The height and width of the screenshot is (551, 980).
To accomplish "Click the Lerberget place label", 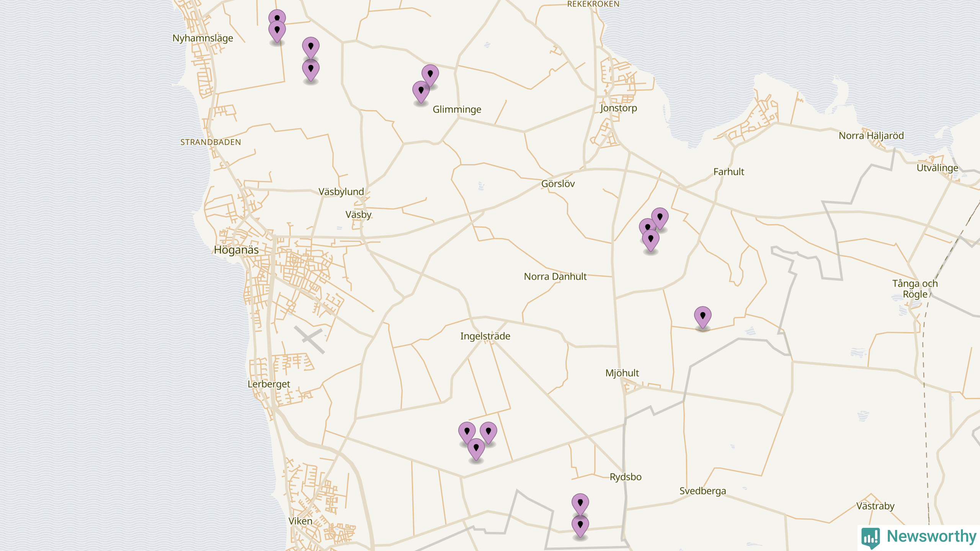I will coord(269,384).
